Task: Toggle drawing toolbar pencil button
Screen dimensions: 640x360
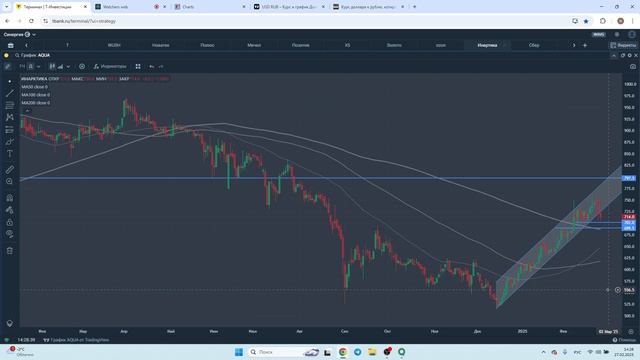Action: 8,66
